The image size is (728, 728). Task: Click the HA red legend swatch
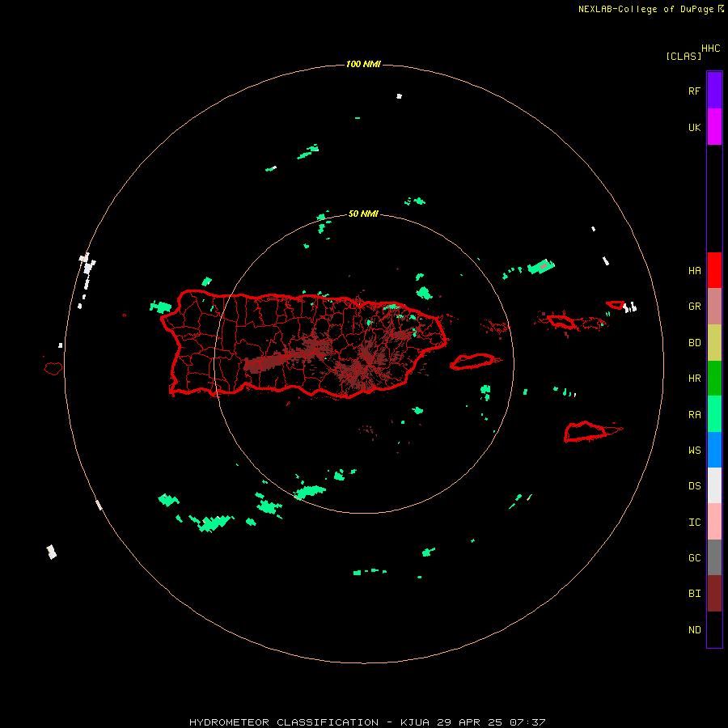[x=714, y=270]
